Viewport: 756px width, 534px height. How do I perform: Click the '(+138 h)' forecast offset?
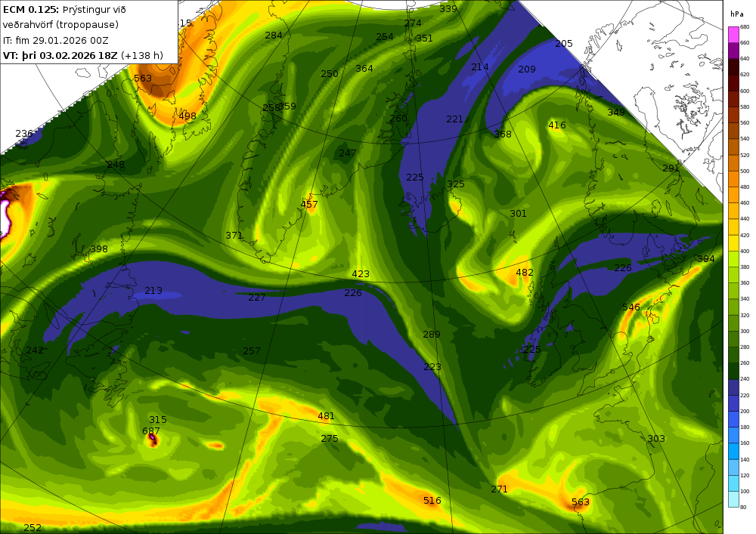click(142, 55)
